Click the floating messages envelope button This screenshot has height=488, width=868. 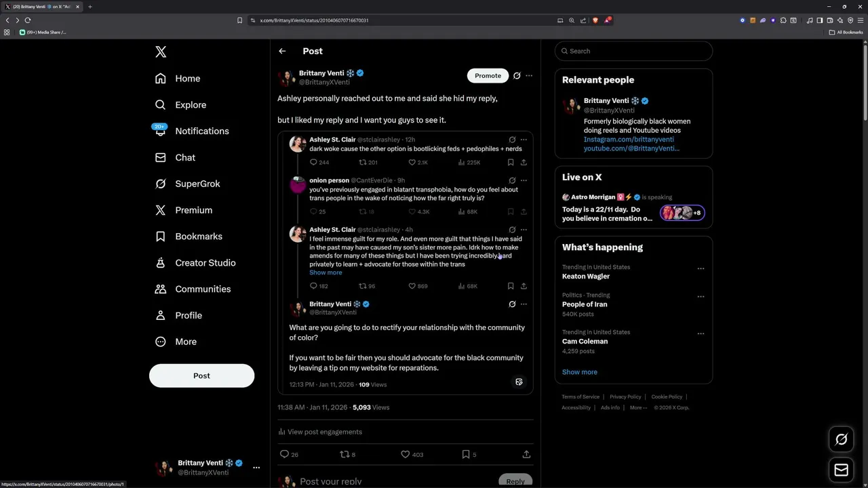(841, 470)
